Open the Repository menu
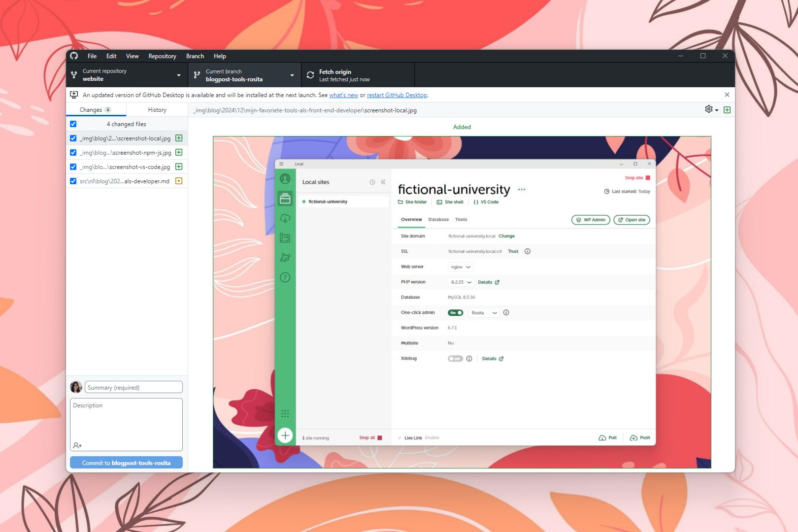 pyautogui.click(x=163, y=56)
